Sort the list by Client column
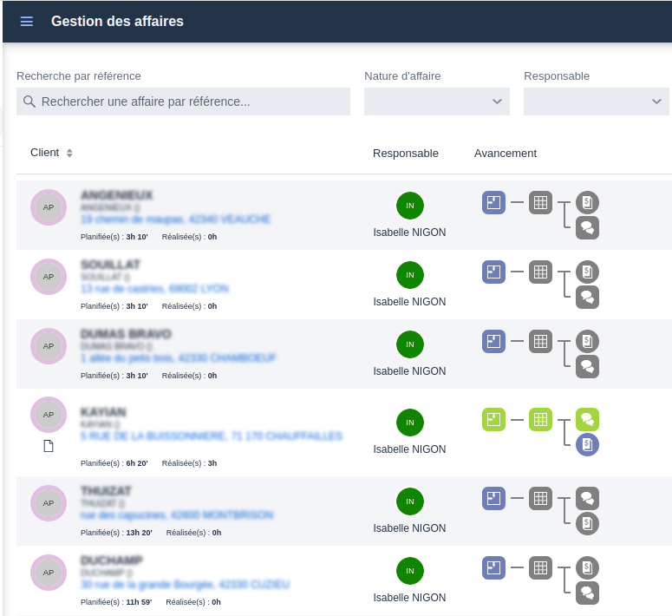672x616 pixels. (x=69, y=154)
